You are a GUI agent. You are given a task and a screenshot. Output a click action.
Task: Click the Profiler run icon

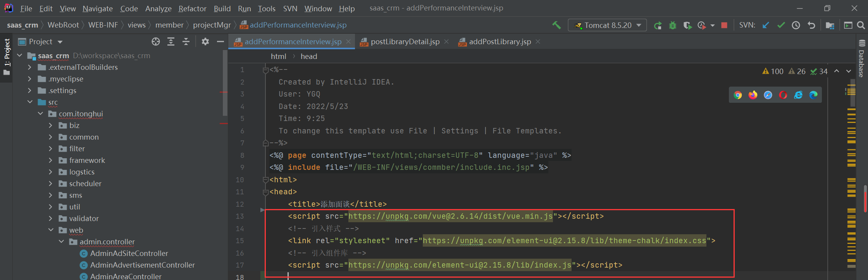point(701,26)
